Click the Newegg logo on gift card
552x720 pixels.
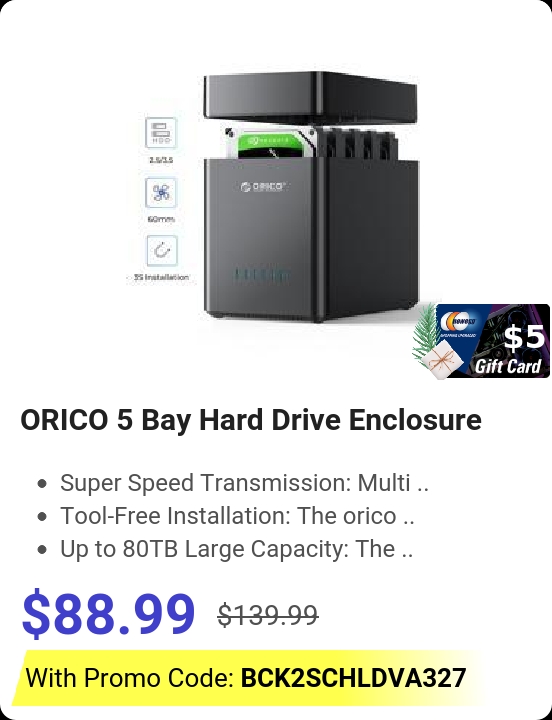[459, 321]
